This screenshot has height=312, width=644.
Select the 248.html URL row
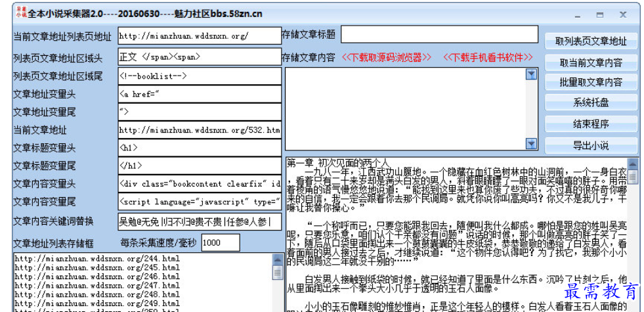[97, 294]
